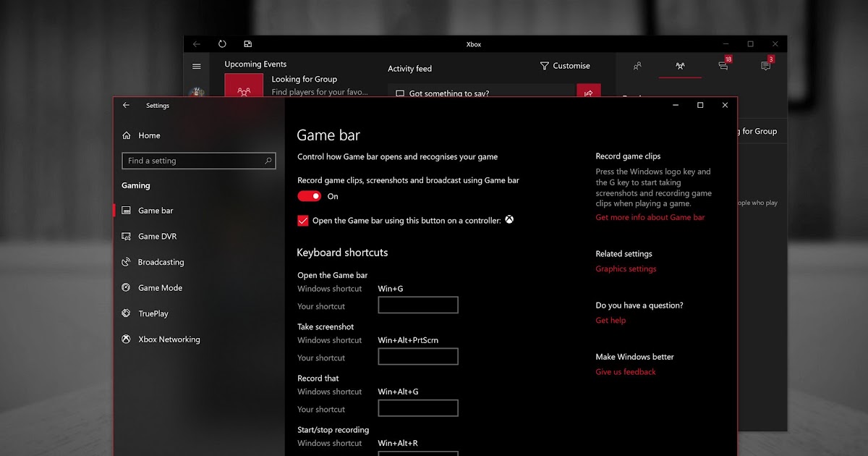
Task: Open Notifications tab with 3 badge in Xbox
Action: 767,64
